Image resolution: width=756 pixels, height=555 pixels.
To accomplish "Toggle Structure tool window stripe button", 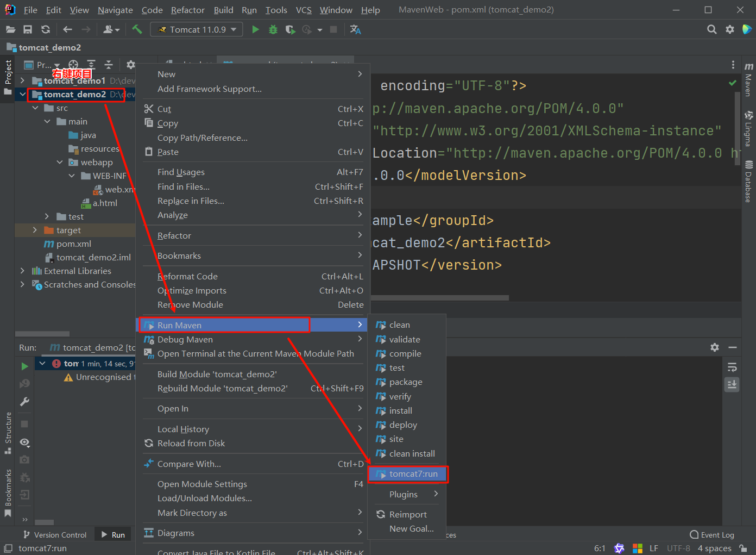I will pos(8,433).
